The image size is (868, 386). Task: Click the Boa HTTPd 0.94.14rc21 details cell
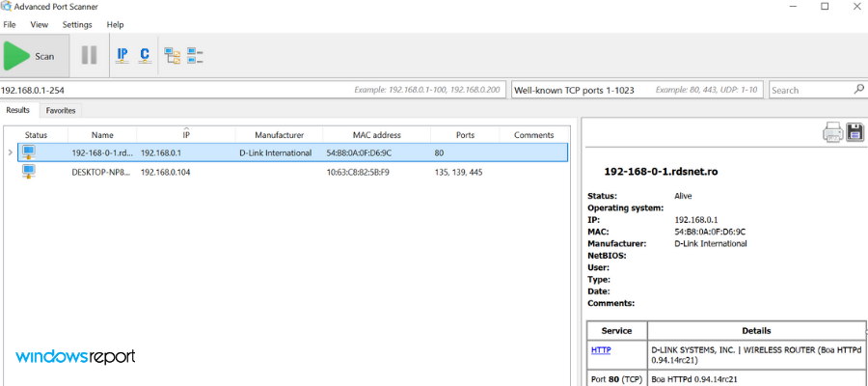757,379
